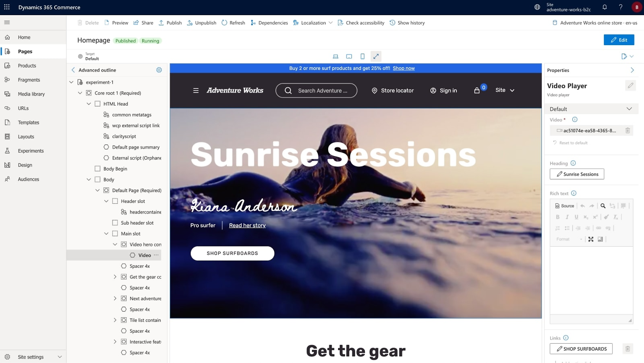The width and height of the screenshot is (644, 363).
Task: Click the Italic formatting icon in Rich text
Action: click(567, 216)
